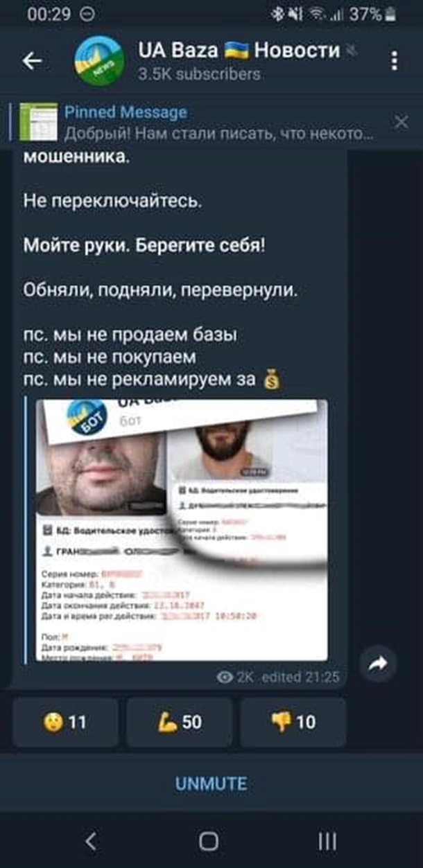React with the surprised face emoji 11
This screenshot has width=423, height=868.
tap(65, 723)
